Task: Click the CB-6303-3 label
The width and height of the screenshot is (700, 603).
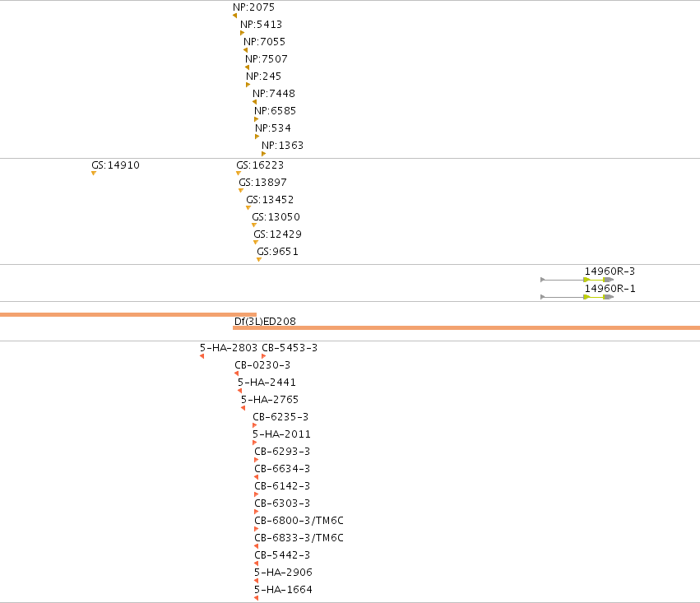Action: pos(282,503)
